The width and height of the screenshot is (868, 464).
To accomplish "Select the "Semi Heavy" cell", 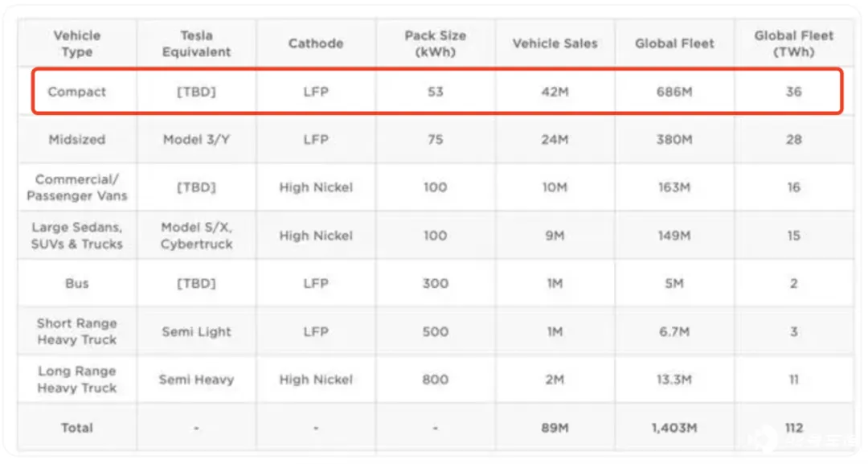I will 196,380.
